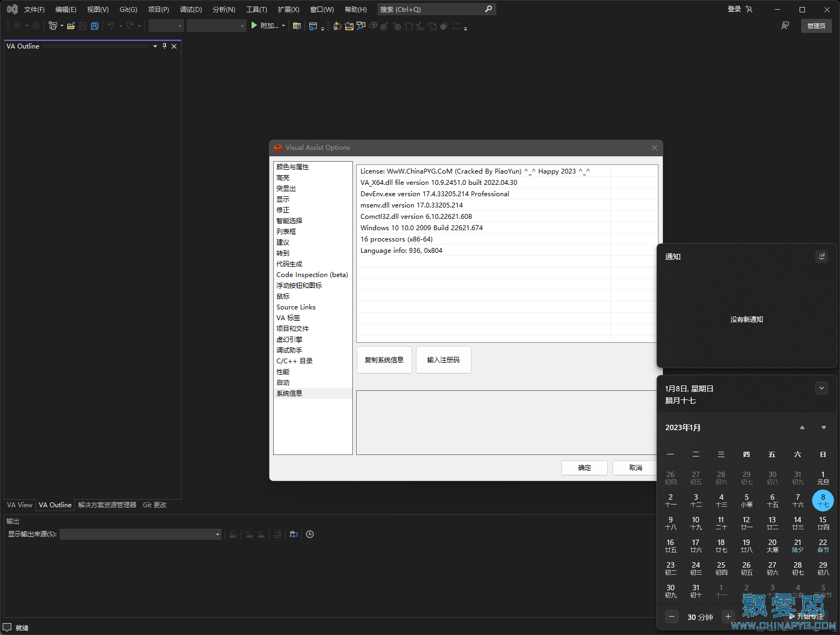Increase focus minutes with plus button
This screenshot has width=840, height=635.
coord(728,617)
